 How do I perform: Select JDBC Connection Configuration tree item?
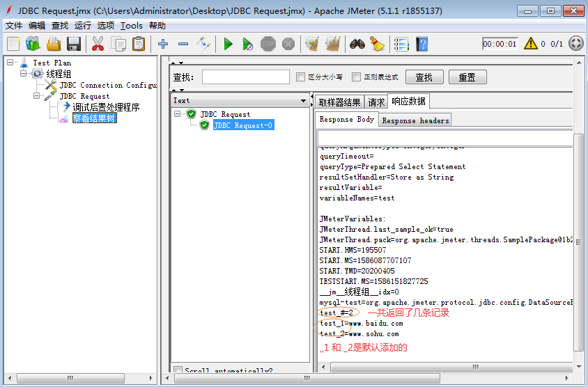tap(100, 85)
